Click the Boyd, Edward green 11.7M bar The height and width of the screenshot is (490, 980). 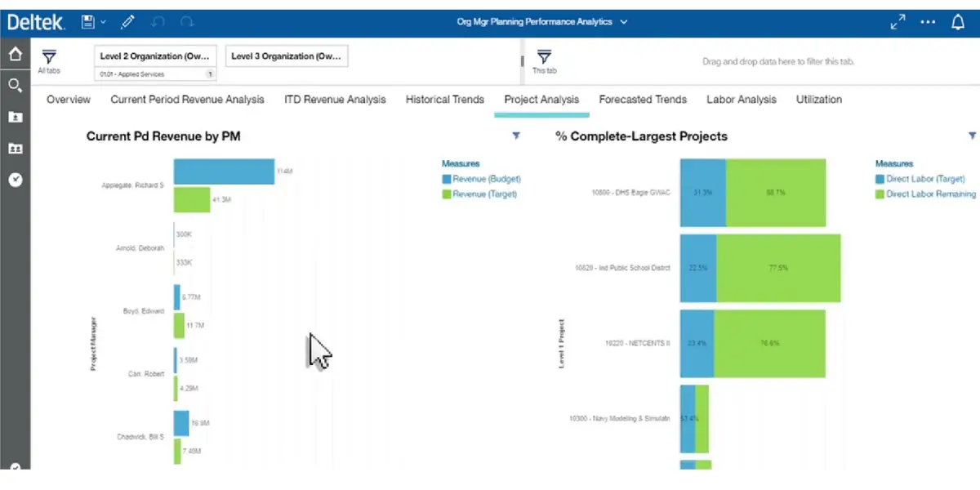pos(179,326)
